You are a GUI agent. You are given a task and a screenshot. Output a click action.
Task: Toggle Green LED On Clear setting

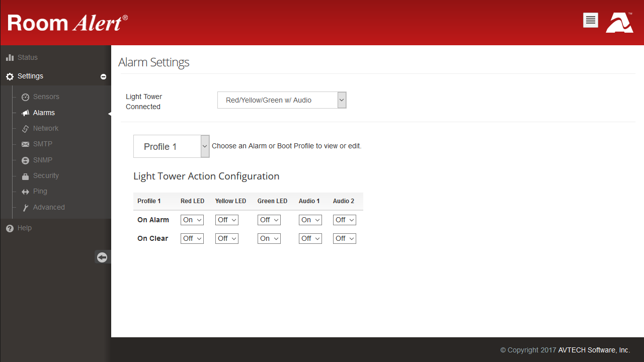click(269, 238)
